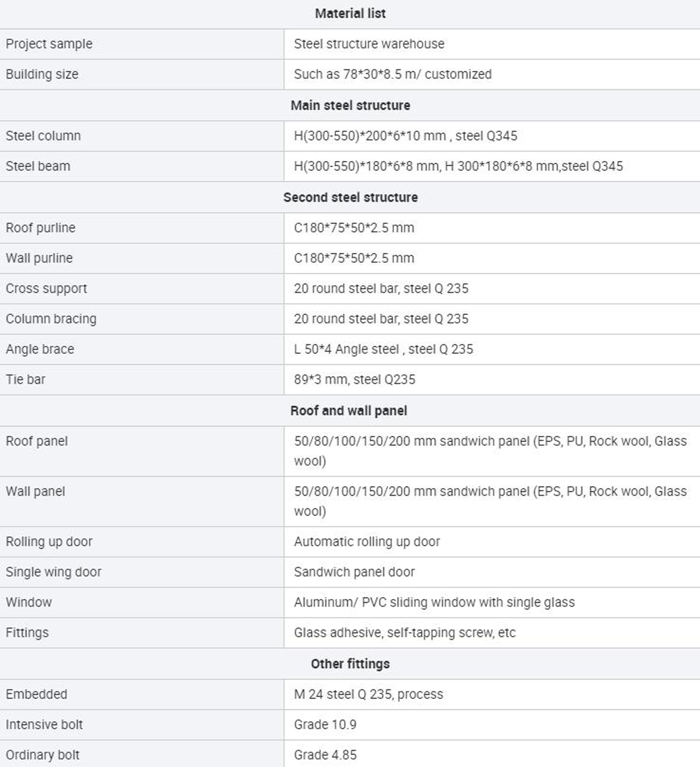Click the Column bracing round steel bar value
The image size is (700, 767).
click(x=381, y=319)
